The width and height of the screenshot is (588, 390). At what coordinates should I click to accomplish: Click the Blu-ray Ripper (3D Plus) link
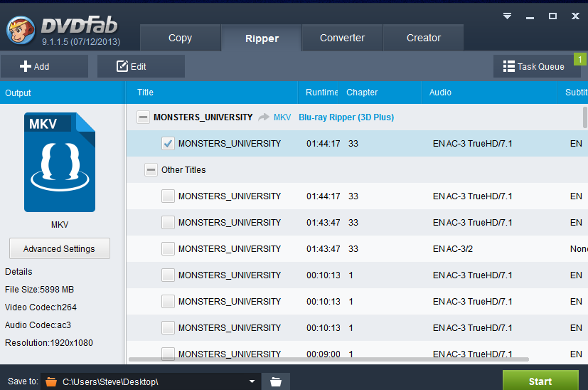tap(346, 117)
